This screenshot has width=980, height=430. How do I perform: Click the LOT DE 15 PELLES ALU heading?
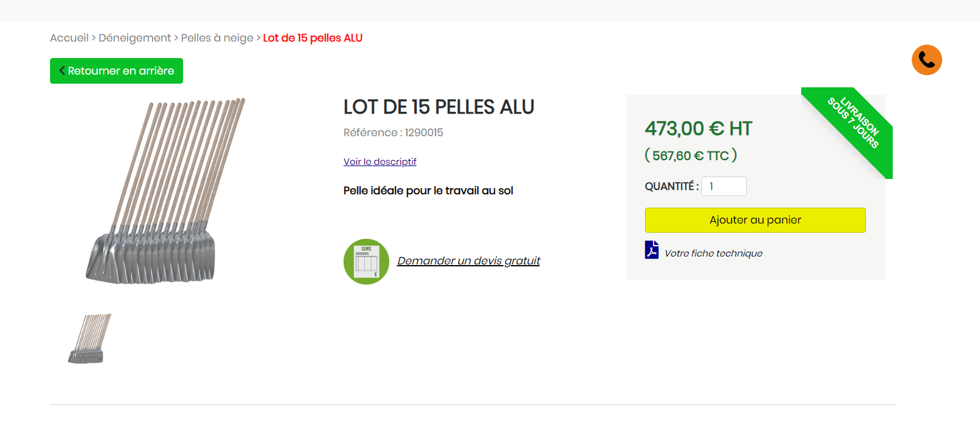point(439,107)
